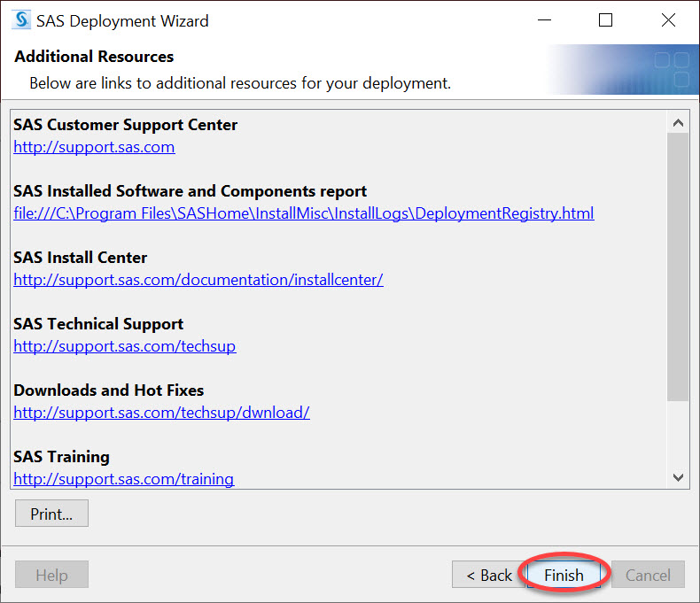The image size is (700, 603).
Task: Open the Downloads and Hot Fixes dwnload link
Action: pos(161,413)
